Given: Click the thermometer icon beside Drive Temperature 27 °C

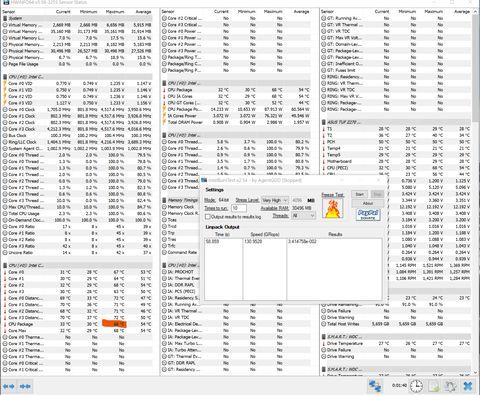Looking at the screenshot, I should [324, 343].
